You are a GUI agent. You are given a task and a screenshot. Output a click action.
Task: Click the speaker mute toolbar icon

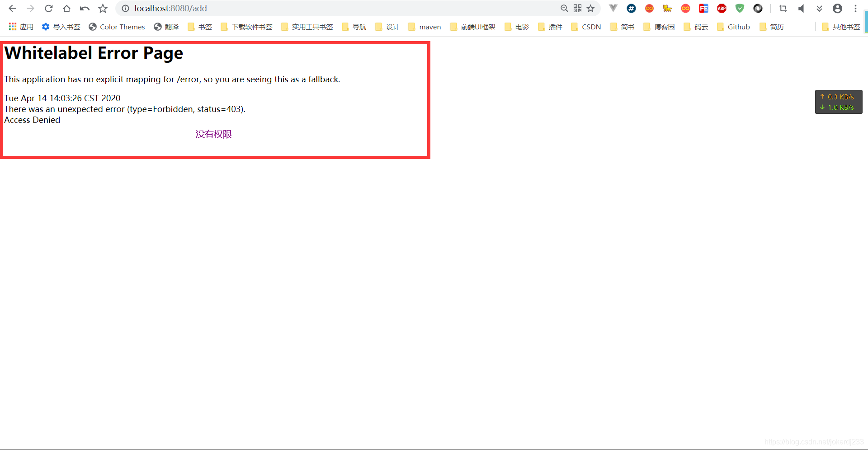(801, 8)
